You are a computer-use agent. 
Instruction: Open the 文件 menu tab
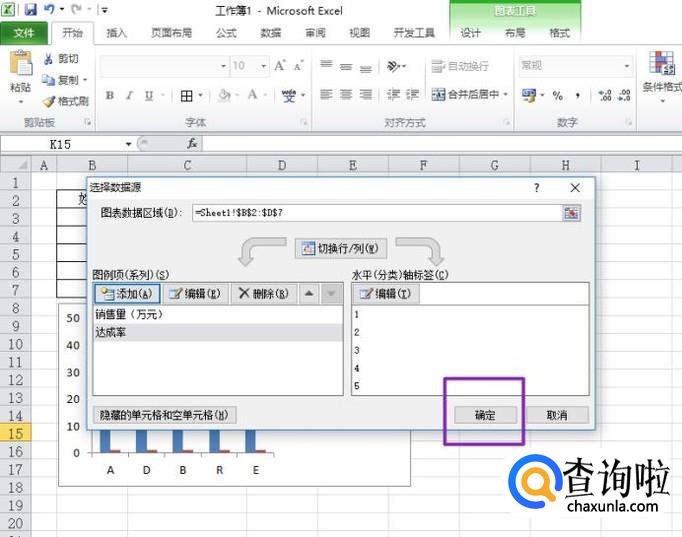click(23, 33)
